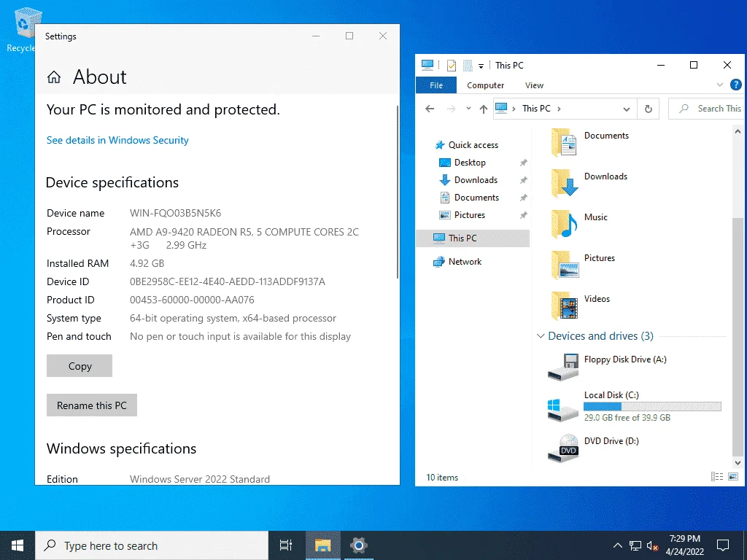747x560 pixels.
Task: Click the Videos folder icon
Action: pyautogui.click(x=564, y=306)
